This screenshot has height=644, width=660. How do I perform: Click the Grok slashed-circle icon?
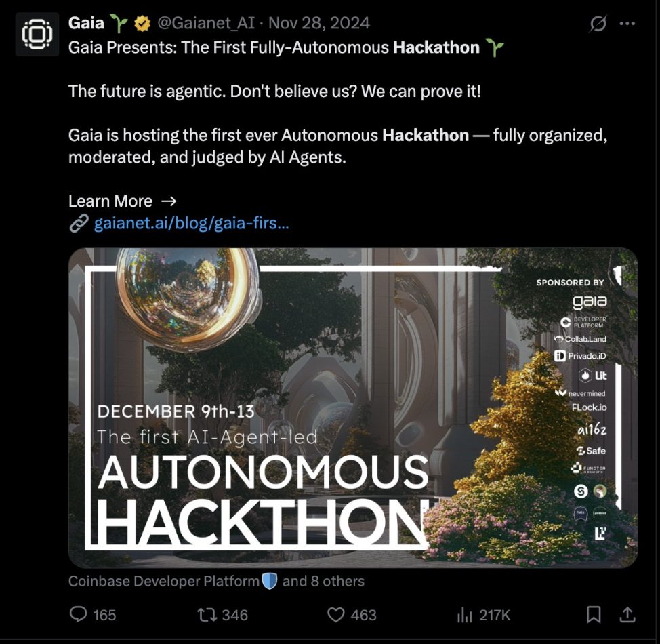point(598,24)
